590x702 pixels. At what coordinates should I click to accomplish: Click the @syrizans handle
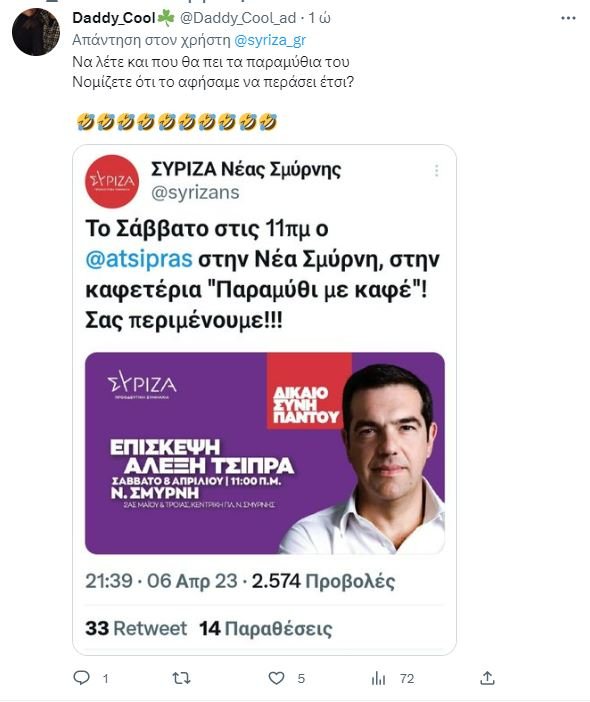[195, 193]
